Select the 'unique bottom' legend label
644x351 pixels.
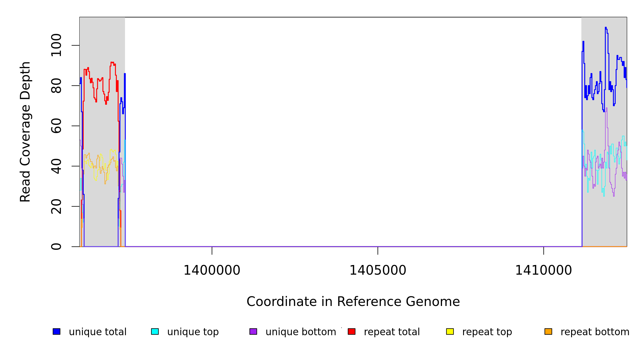301,332
